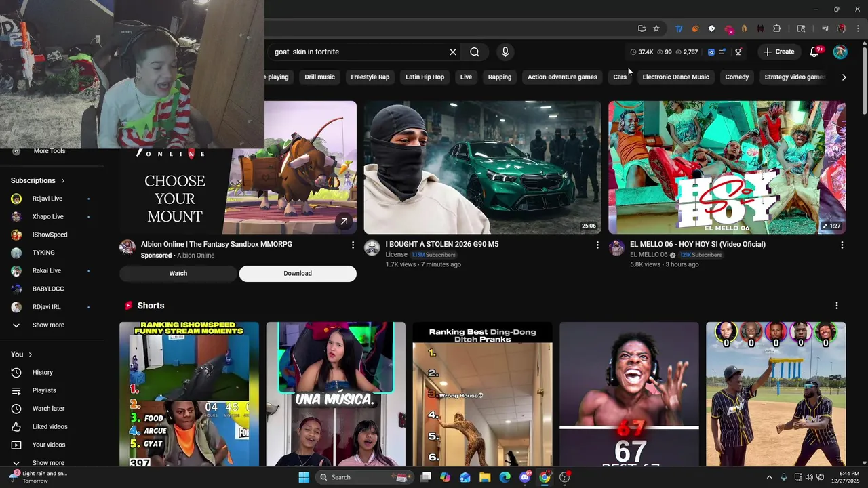Open options for HOY HOY SI video
This screenshot has width=868, height=488.
pos(842,245)
